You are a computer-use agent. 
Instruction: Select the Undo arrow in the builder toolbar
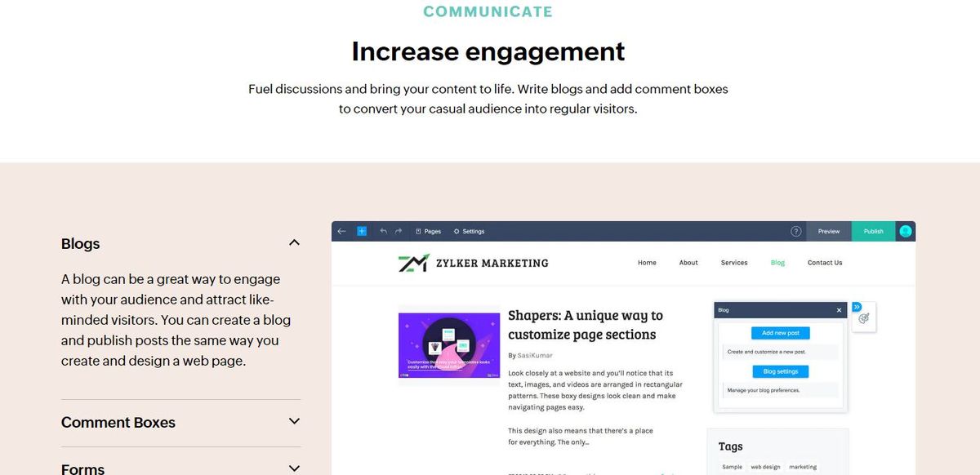coord(383,231)
